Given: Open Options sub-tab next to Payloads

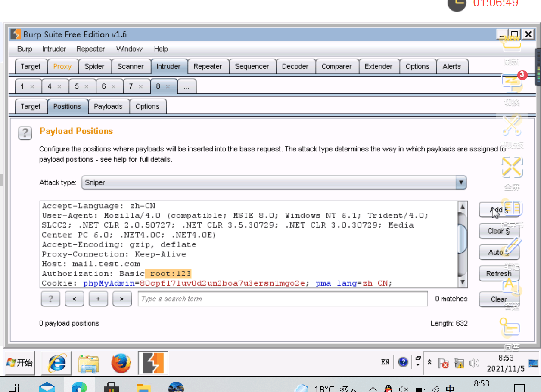Looking at the screenshot, I should coord(147,107).
